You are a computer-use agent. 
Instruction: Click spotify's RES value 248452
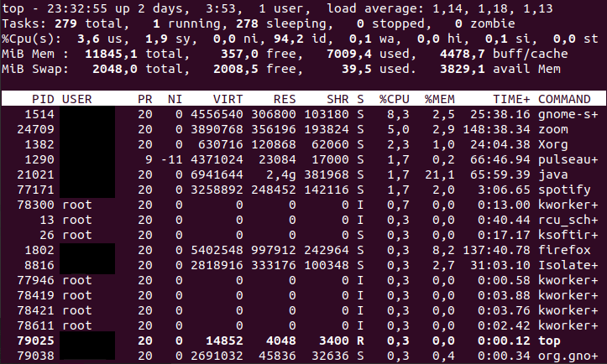pos(274,190)
